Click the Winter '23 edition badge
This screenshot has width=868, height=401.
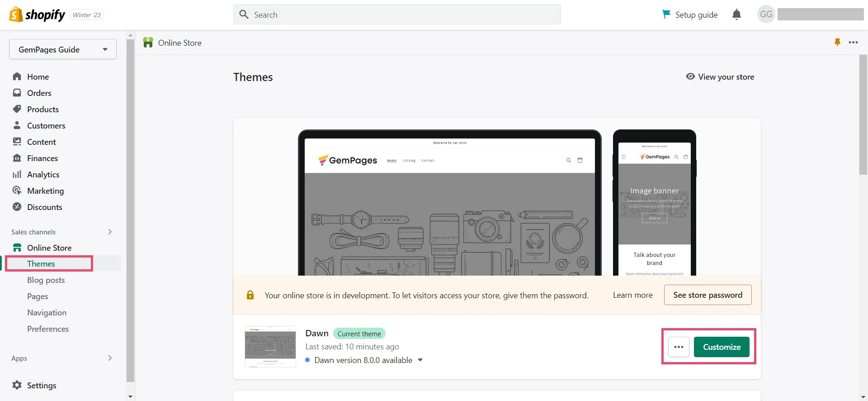pos(87,15)
